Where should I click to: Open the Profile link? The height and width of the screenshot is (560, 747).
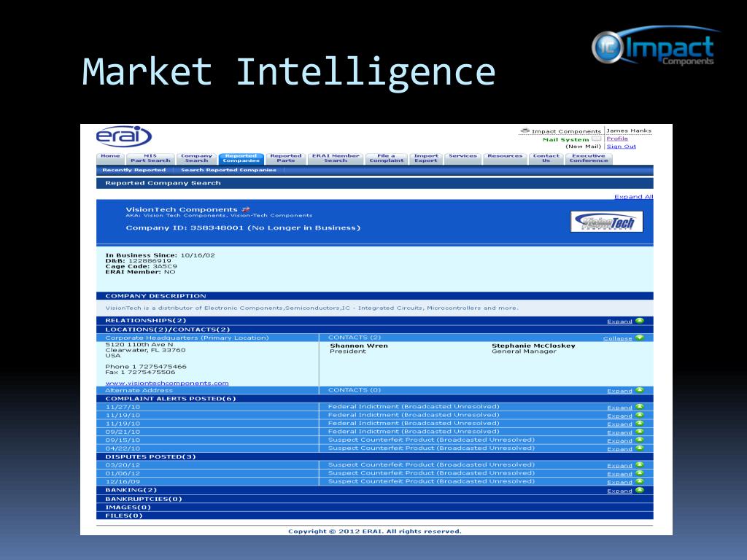pos(617,139)
